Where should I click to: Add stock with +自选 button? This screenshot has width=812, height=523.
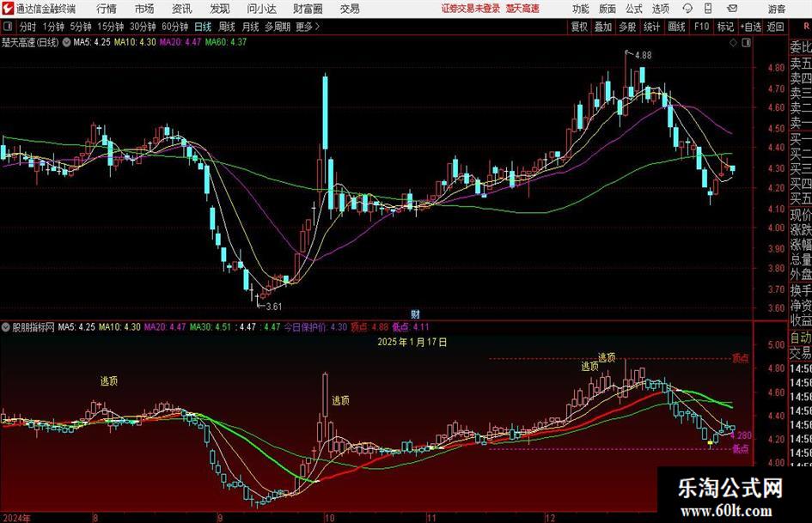[x=751, y=27]
